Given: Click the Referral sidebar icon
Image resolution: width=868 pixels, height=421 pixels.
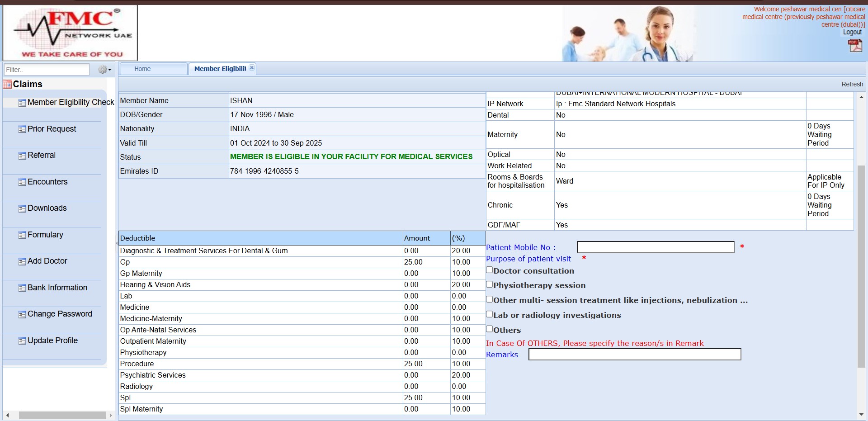Looking at the screenshot, I should coord(22,156).
